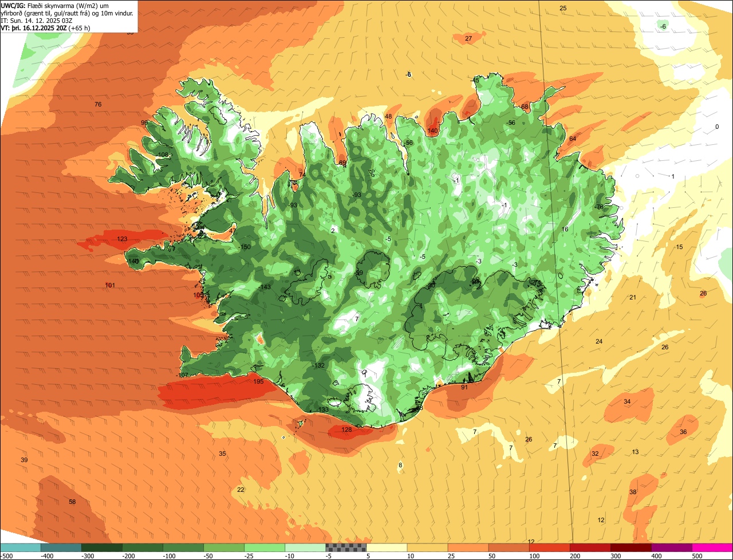Click the '35' value south of Iceland
This screenshot has width=733, height=560.
(222, 453)
